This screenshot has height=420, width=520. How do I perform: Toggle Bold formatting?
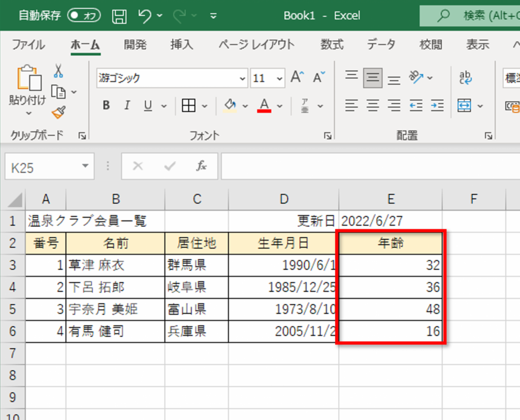pos(106,106)
